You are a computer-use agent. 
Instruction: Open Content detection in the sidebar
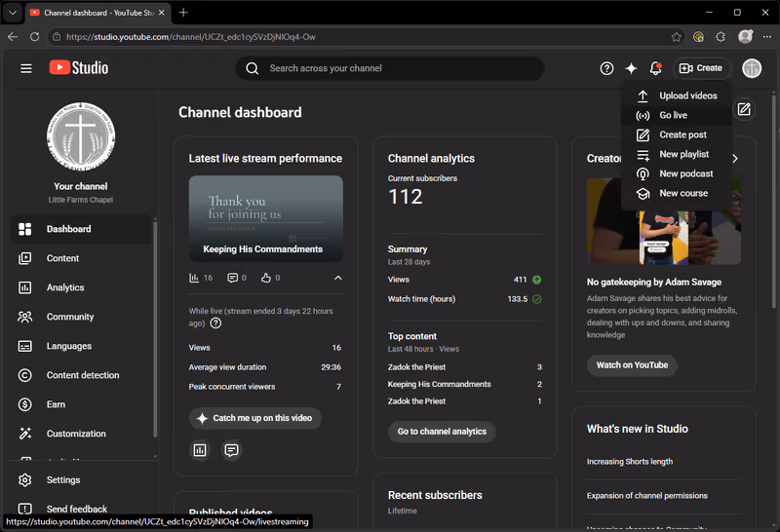pyautogui.click(x=81, y=375)
